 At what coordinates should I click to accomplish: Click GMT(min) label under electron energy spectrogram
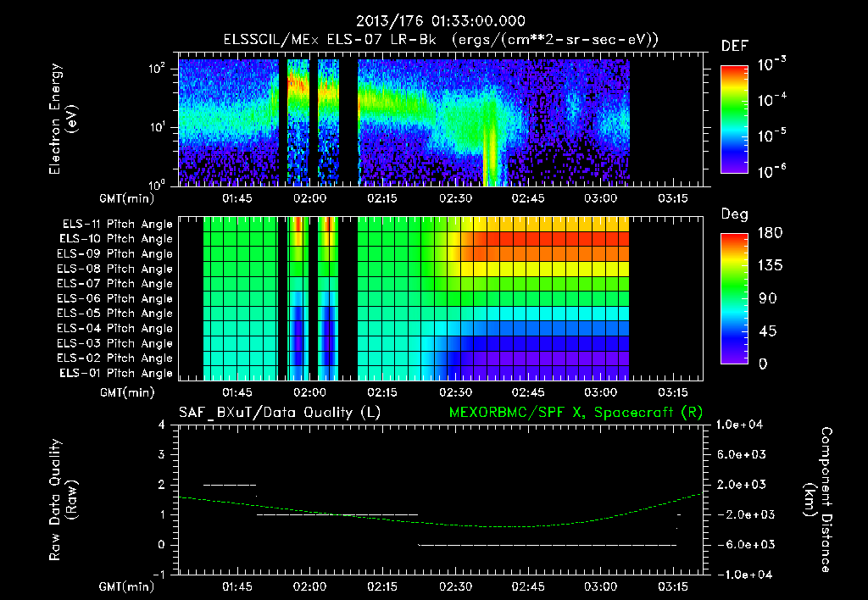click(127, 198)
